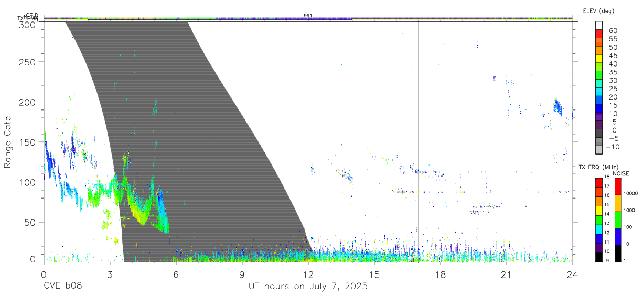
Task: Click the "Range Gate" y-axis title
Action: click(8, 142)
